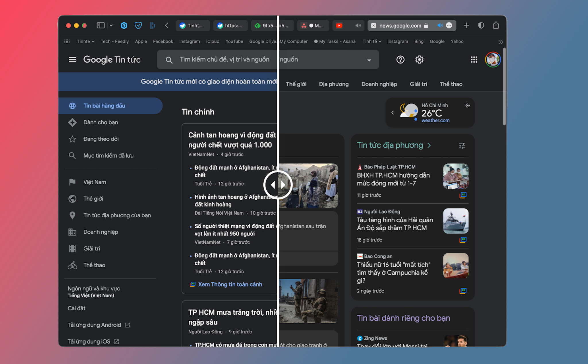Switch to Doanh nghiệp top tab
Screen dimensions: 588x364
(x=379, y=84)
